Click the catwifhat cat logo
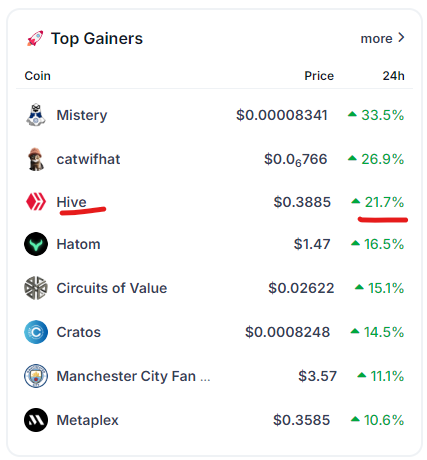Viewport: 427px width, 460px height. tap(35, 159)
